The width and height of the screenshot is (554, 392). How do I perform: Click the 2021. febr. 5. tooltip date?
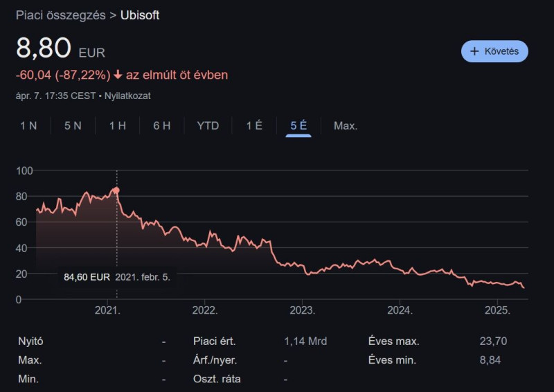[x=143, y=277]
